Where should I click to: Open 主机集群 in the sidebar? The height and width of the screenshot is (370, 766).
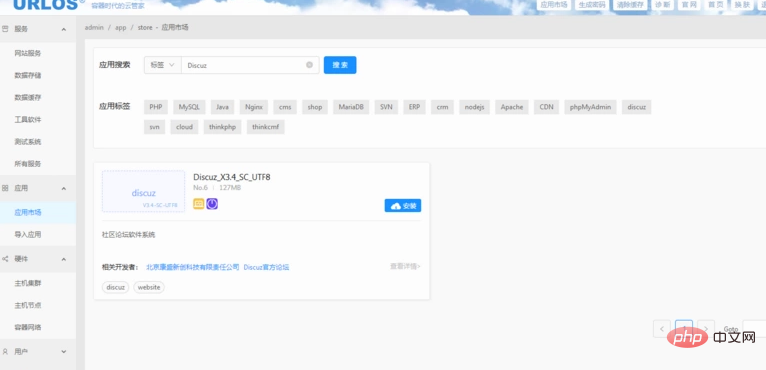28,283
